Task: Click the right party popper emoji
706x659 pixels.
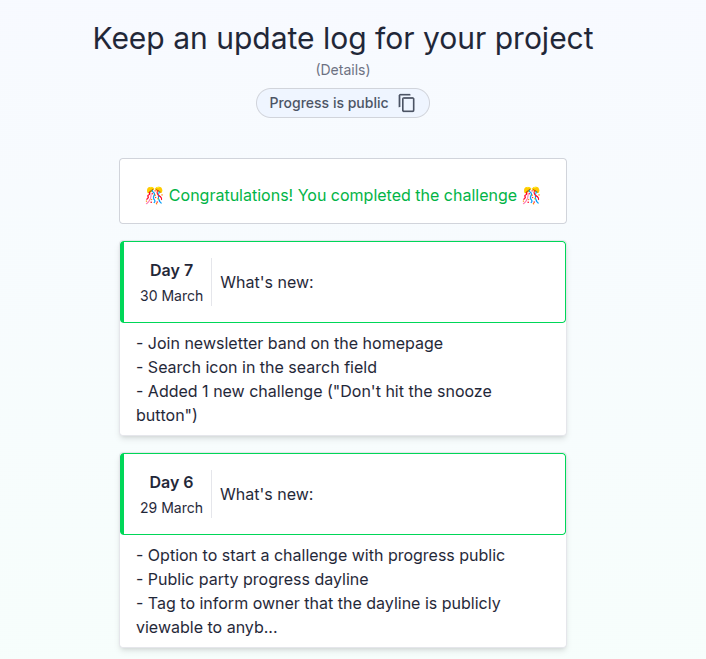Action: 531,195
